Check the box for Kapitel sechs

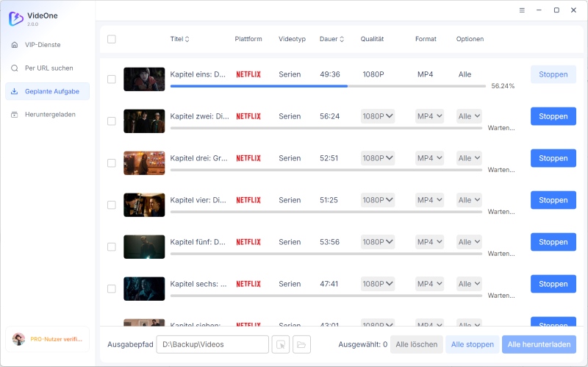click(x=112, y=288)
